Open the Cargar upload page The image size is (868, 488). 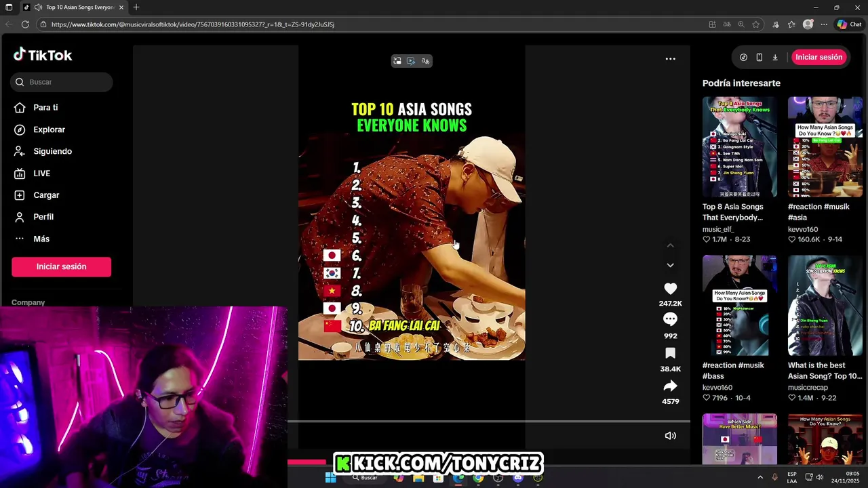(x=46, y=195)
